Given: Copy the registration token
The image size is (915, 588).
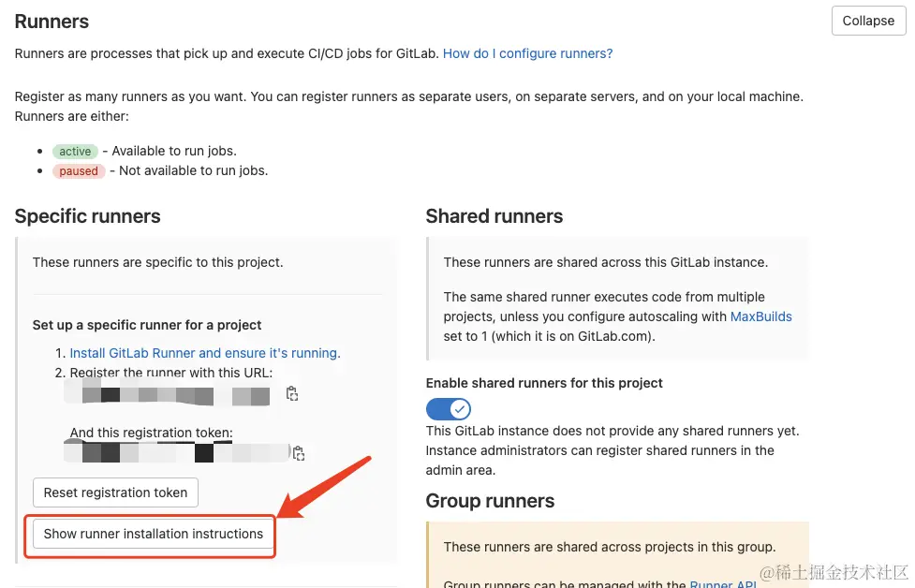Looking at the screenshot, I should pyautogui.click(x=298, y=453).
